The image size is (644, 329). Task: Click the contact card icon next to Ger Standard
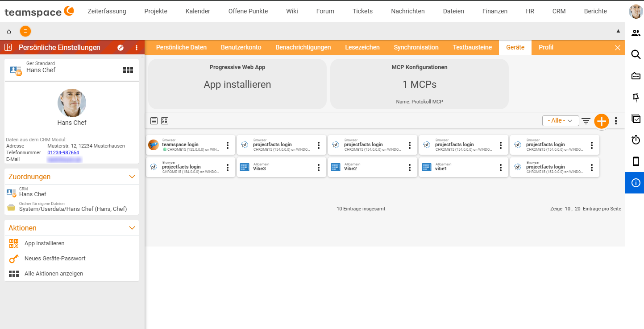click(16, 70)
